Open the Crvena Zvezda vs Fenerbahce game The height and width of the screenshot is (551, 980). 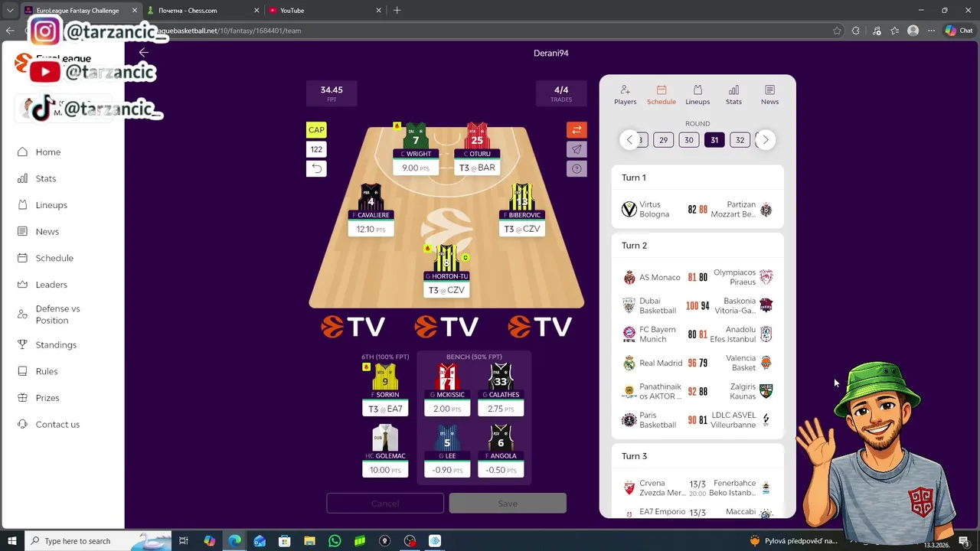[x=697, y=488]
